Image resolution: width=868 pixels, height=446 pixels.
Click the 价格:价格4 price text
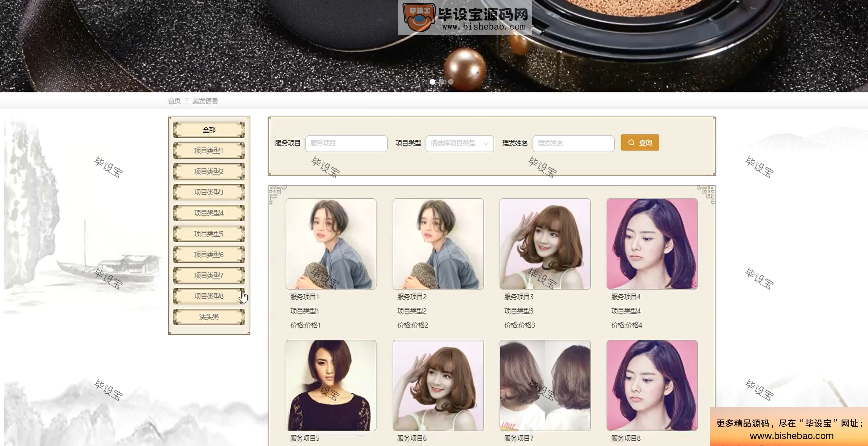(627, 325)
